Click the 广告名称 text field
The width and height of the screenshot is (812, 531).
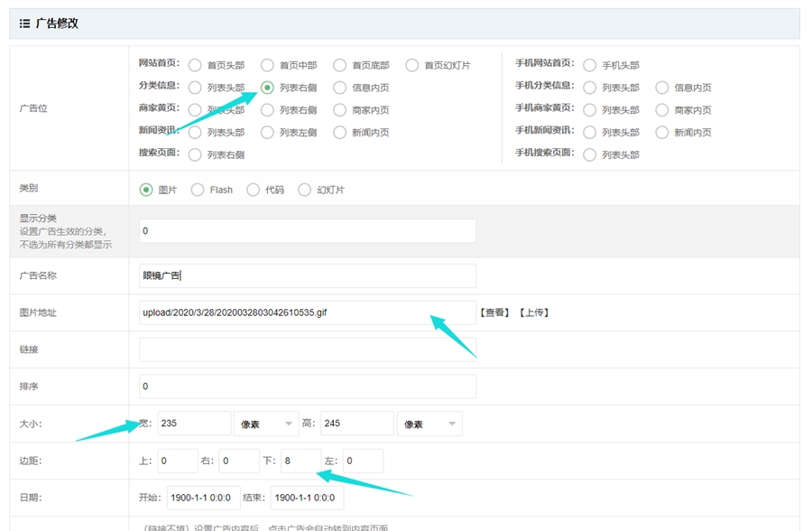coord(307,275)
